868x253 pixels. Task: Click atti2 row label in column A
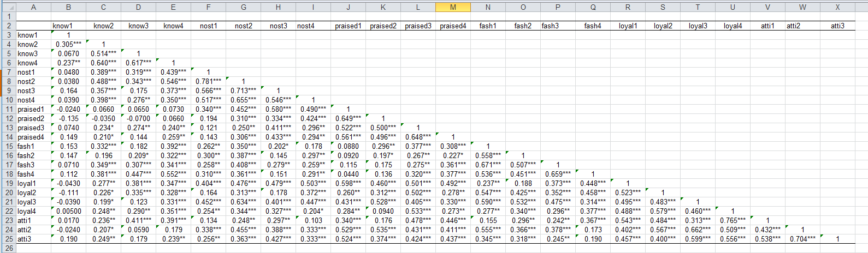pyautogui.click(x=24, y=230)
